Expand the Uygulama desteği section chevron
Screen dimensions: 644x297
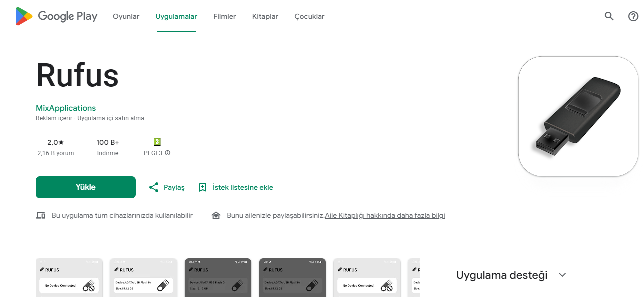tap(562, 275)
